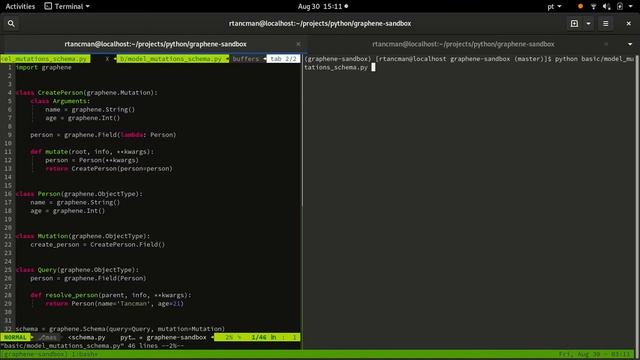Click the orange notification indicator icon
The height and width of the screenshot is (360, 640).
click(x=580, y=6)
